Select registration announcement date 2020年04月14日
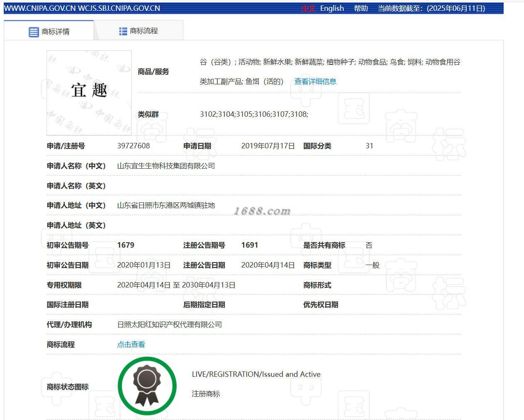 click(268, 265)
